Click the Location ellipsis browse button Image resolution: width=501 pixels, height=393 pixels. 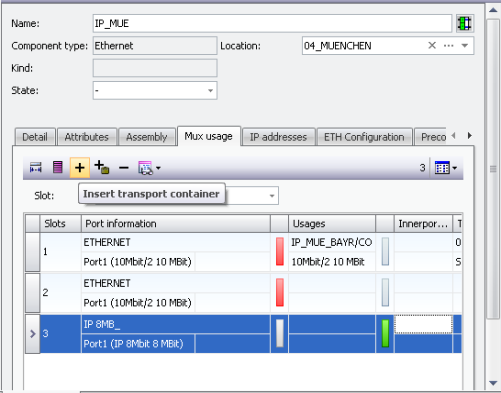449,46
